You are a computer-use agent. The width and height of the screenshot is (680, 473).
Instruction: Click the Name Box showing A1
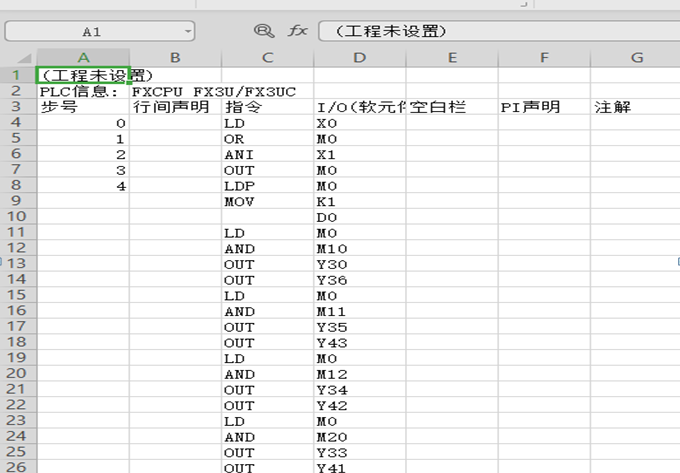(x=99, y=31)
